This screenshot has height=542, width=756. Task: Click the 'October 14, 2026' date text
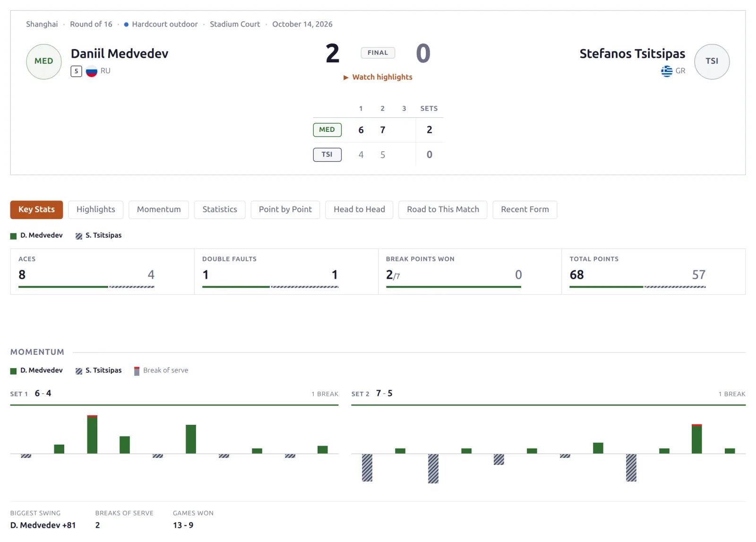pos(302,24)
